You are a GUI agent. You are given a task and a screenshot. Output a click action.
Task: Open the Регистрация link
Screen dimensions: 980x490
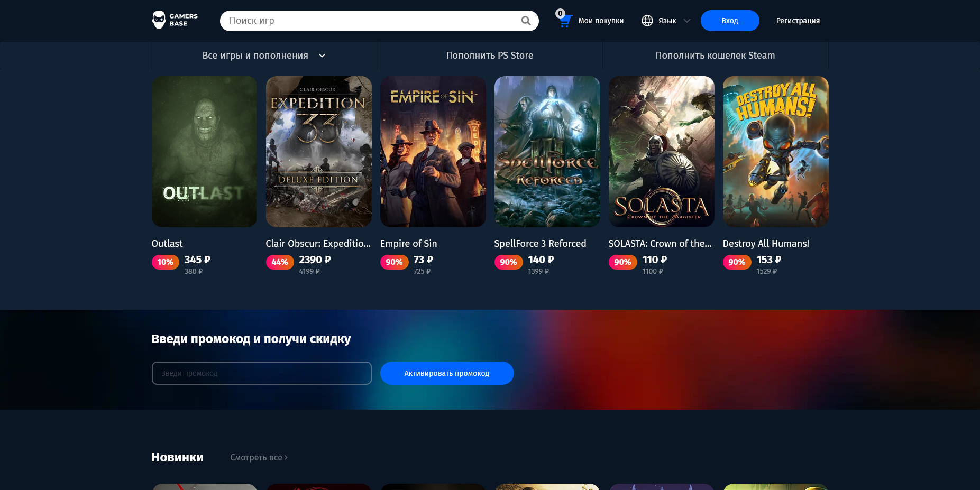pos(798,21)
